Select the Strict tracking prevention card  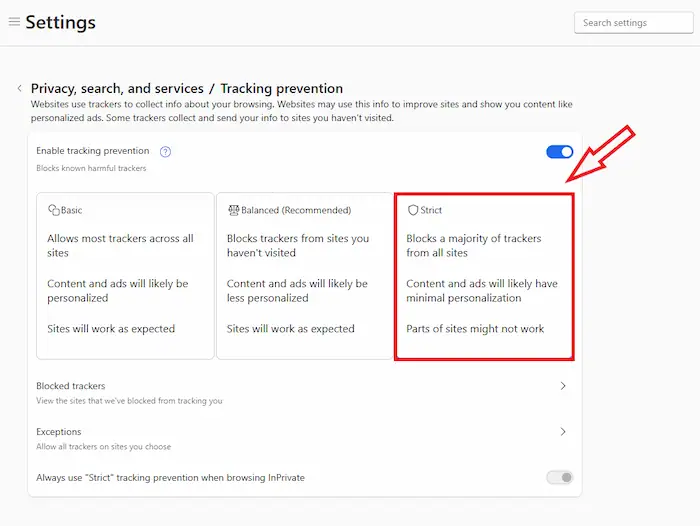pyautogui.click(x=484, y=275)
